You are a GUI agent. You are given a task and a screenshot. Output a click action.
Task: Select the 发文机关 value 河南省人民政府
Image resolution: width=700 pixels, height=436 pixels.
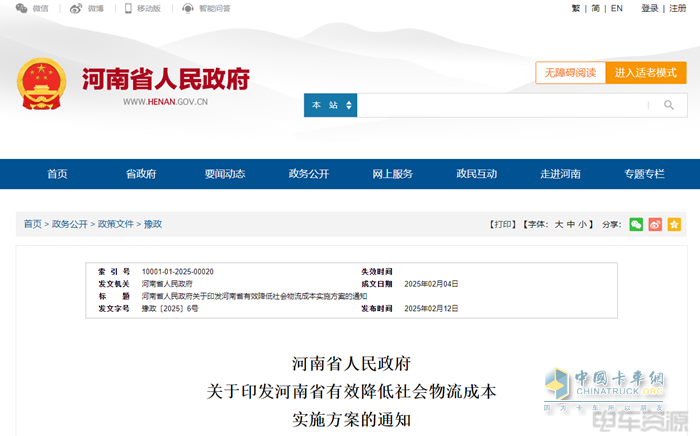(167, 284)
